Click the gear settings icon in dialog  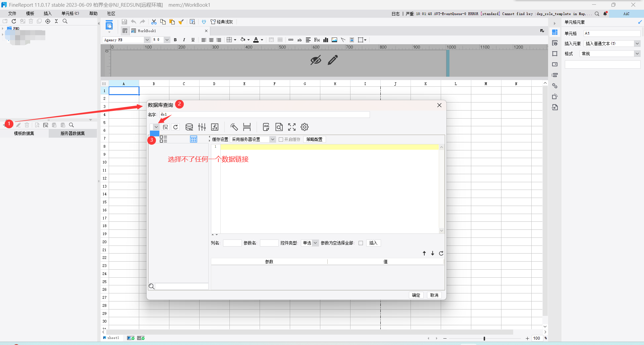tap(305, 127)
